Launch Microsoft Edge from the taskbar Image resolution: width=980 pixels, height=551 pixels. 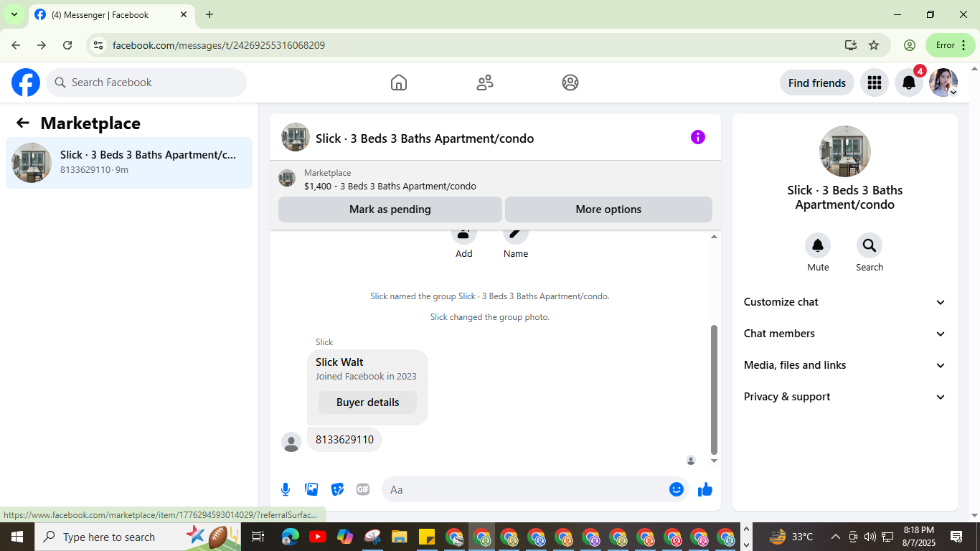290,537
